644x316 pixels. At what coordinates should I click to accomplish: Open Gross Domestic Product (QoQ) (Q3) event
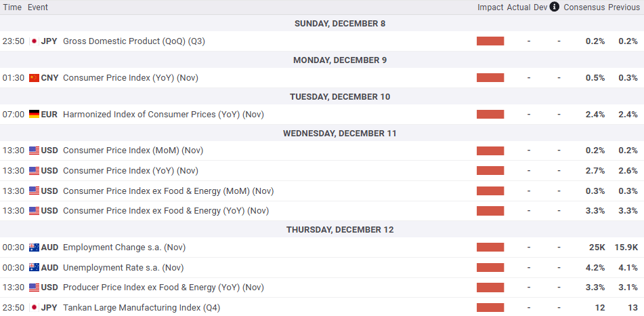point(133,41)
